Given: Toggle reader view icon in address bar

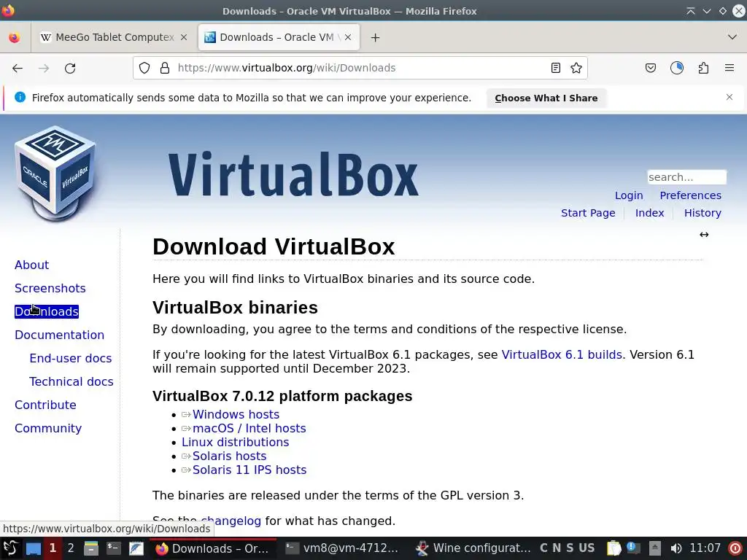Looking at the screenshot, I should (x=555, y=68).
